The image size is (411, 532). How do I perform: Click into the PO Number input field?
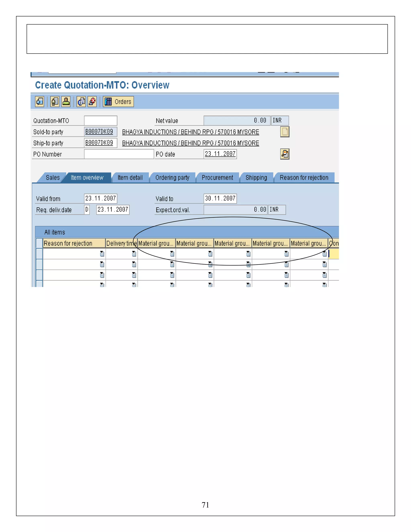pyautogui.click(x=119, y=154)
